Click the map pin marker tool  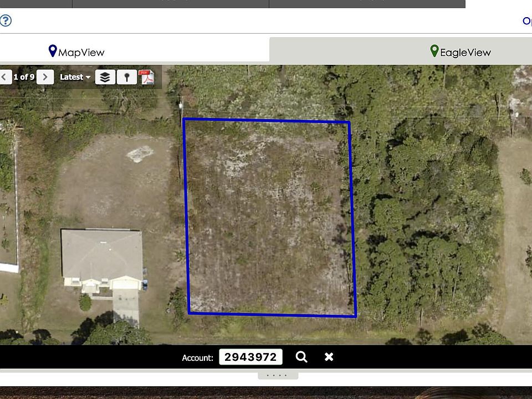(127, 77)
